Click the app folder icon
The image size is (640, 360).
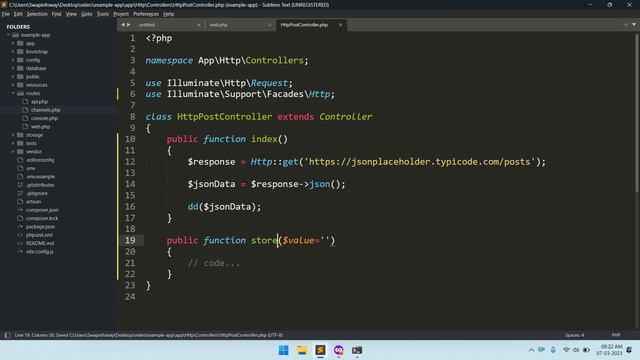click(x=20, y=43)
